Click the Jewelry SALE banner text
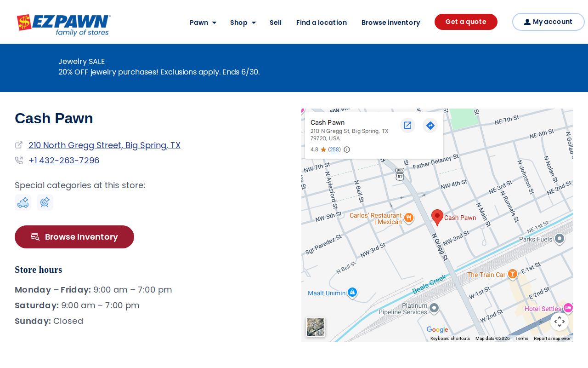The height and width of the screenshot is (368, 588). (82, 61)
